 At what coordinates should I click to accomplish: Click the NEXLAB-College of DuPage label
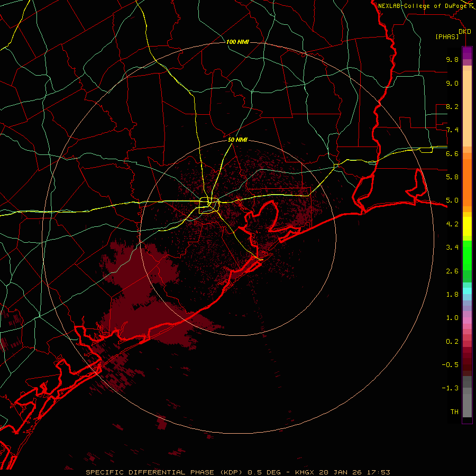pyautogui.click(x=422, y=6)
